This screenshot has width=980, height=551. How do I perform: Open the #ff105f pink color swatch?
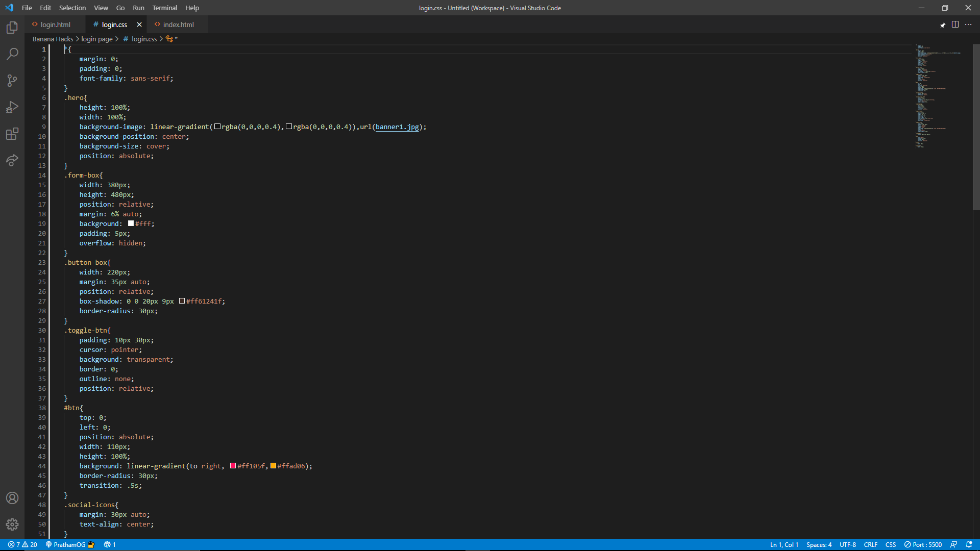click(x=233, y=466)
